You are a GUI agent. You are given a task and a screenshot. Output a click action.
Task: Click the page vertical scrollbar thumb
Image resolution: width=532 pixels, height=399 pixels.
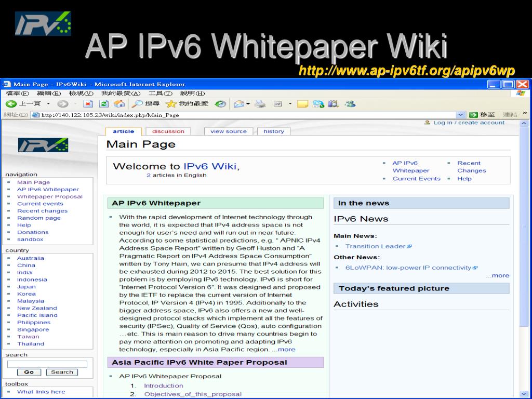[x=524, y=227]
